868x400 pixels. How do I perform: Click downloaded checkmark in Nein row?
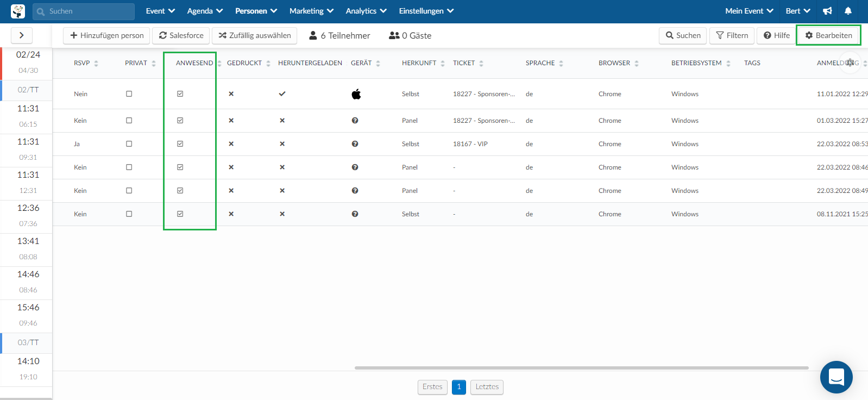(x=282, y=93)
